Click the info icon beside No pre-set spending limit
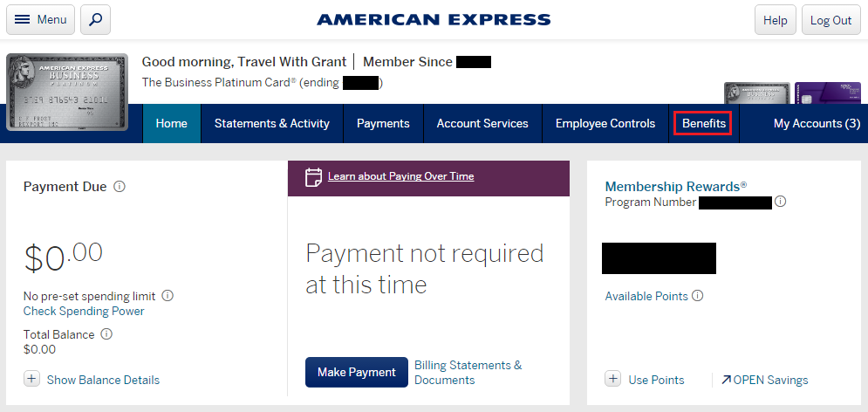868x412 pixels. click(167, 296)
